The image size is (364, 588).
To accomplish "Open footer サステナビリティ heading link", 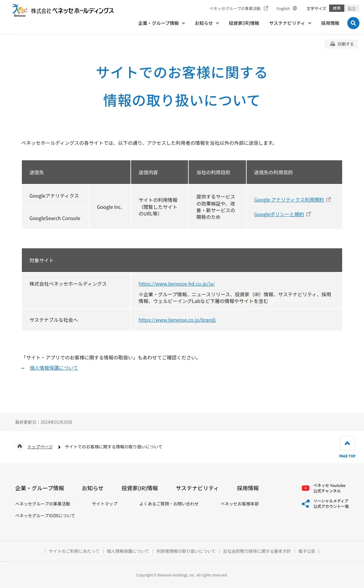I will [197, 488].
